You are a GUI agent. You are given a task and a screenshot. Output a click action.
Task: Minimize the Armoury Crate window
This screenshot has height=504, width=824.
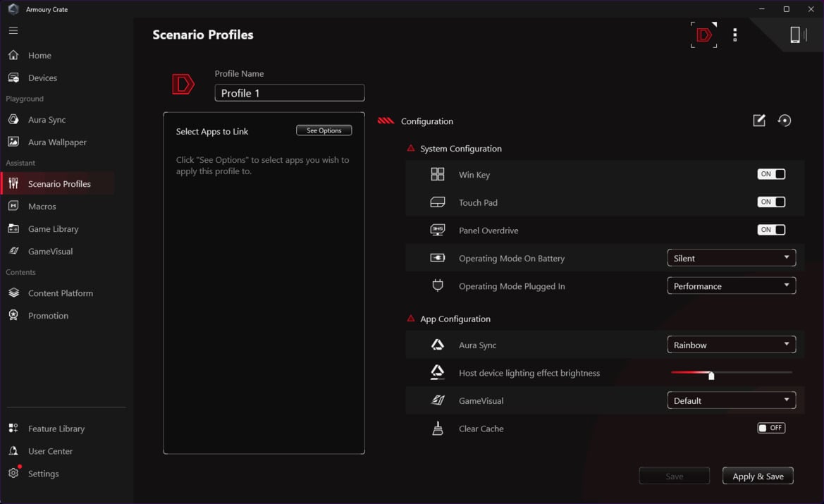point(761,9)
